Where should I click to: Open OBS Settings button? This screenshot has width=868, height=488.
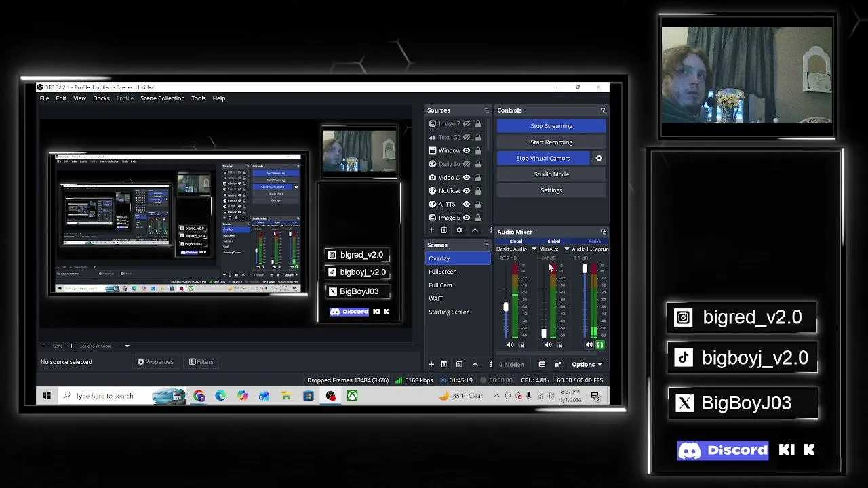click(x=551, y=190)
